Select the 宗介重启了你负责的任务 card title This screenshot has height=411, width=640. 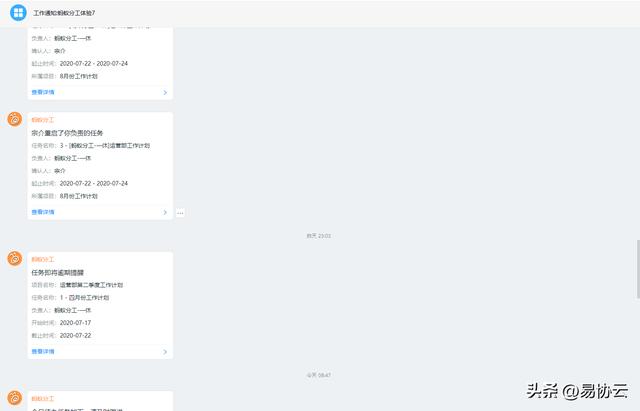tap(67, 133)
